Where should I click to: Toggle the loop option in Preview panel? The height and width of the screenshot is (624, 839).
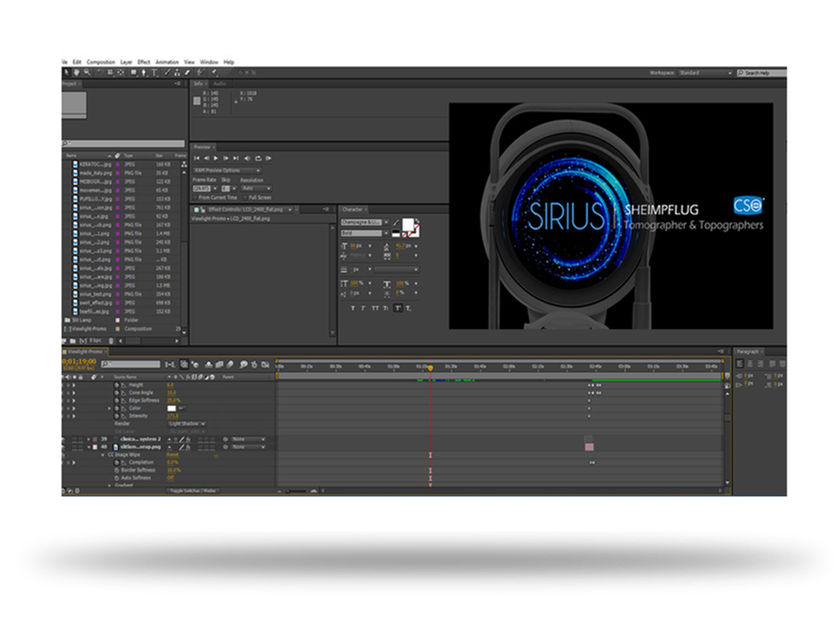pos(258,158)
